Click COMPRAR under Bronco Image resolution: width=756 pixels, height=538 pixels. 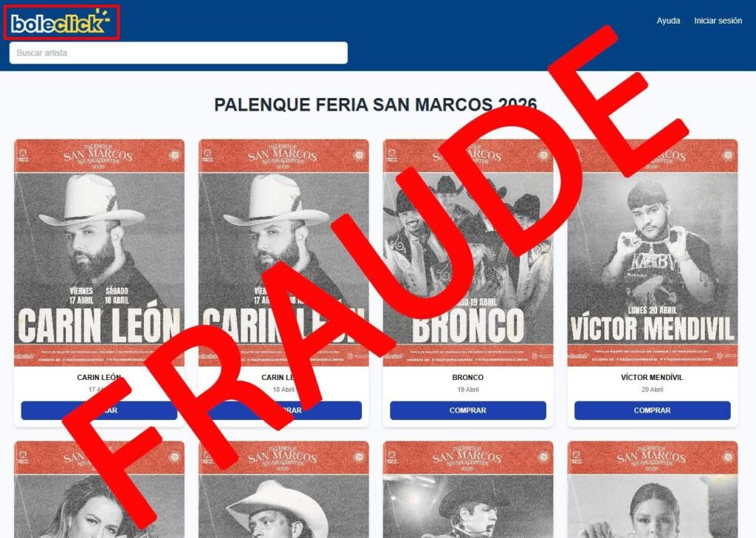tap(467, 410)
